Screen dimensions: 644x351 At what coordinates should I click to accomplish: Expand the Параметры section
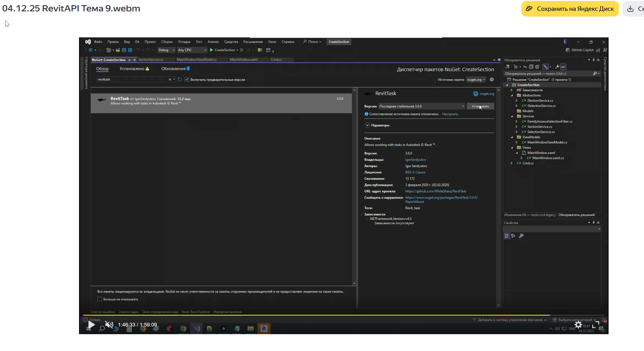pos(367,125)
